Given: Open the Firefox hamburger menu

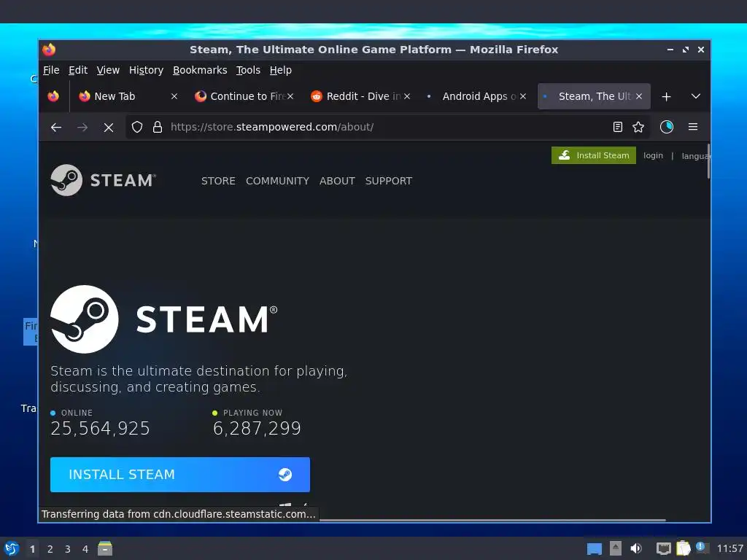Looking at the screenshot, I should coord(693,127).
